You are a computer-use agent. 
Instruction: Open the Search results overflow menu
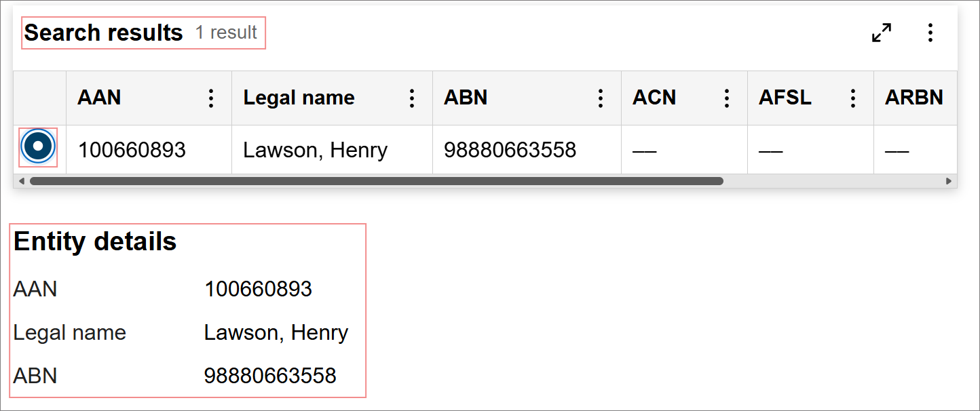coord(930,33)
